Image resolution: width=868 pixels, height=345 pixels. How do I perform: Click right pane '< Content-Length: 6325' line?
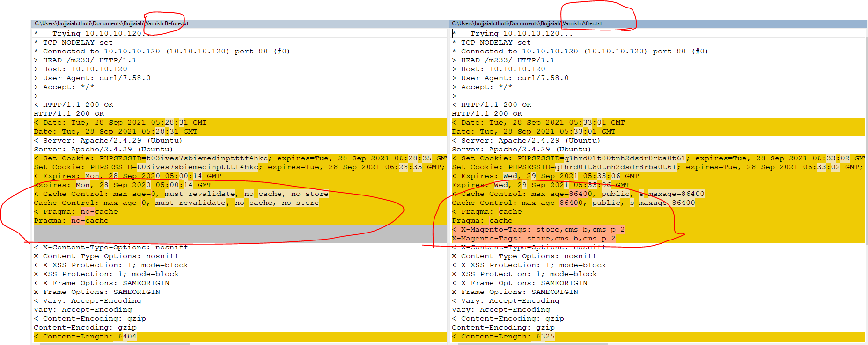point(658,337)
